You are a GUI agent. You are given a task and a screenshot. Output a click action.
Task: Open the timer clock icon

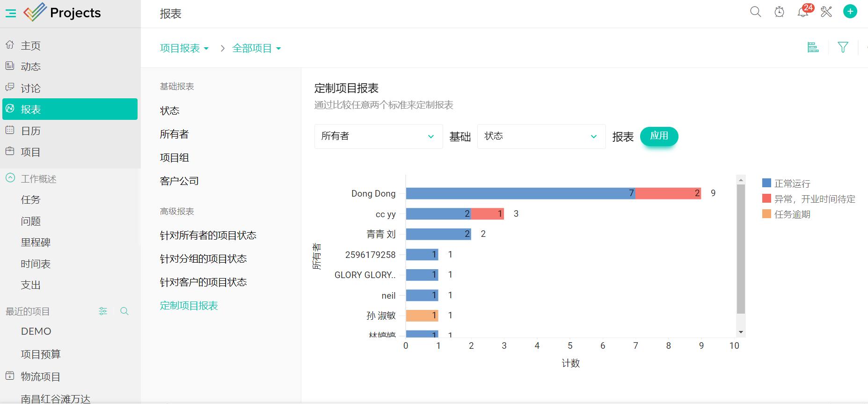tap(779, 12)
